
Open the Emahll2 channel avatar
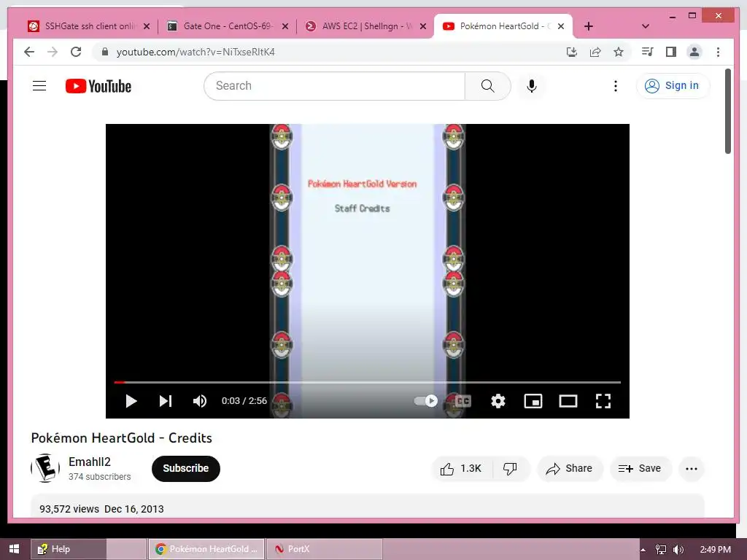coord(45,468)
